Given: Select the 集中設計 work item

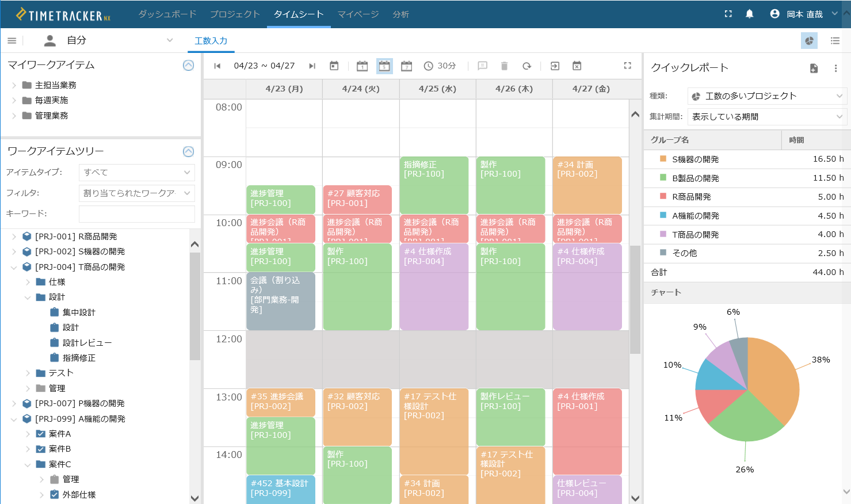Looking at the screenshot, I should click(x=79, y=312).
